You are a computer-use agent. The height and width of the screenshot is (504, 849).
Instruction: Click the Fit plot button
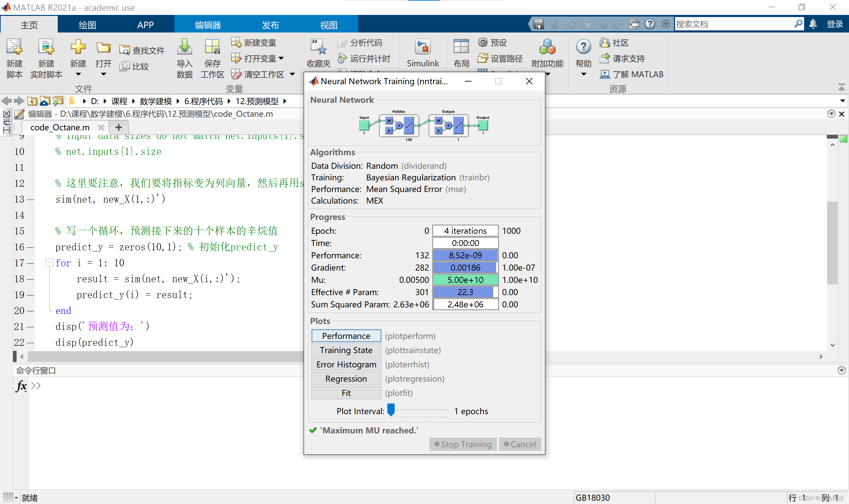[346, 393]
